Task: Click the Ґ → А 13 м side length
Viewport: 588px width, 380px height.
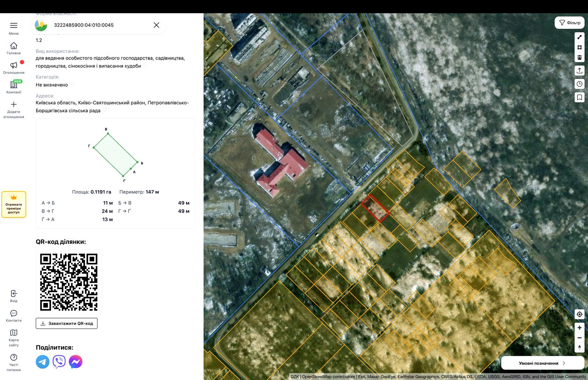Action: pyautogui.click(x=77, y=220)
